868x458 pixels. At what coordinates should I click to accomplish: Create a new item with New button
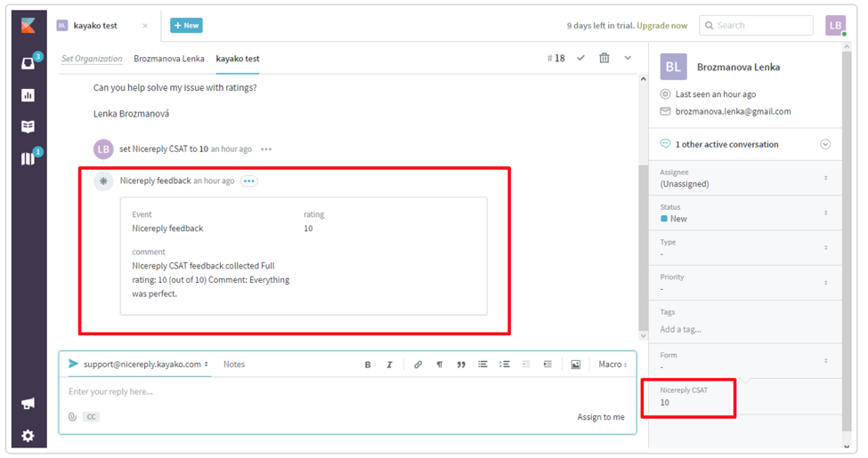(186, 26)
